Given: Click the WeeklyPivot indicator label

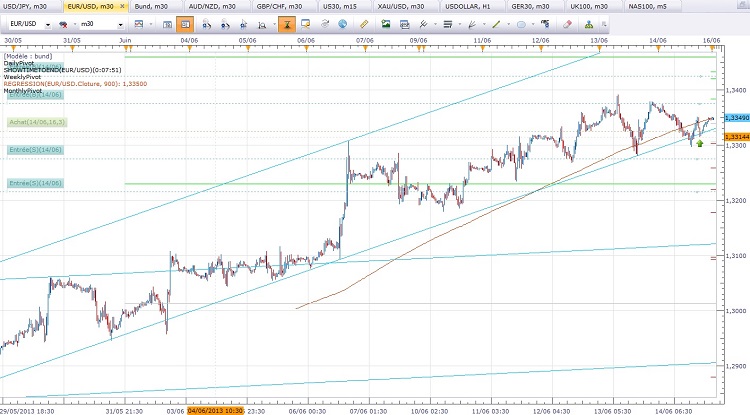Looking at the screenshot, I should tap(22, 77).
